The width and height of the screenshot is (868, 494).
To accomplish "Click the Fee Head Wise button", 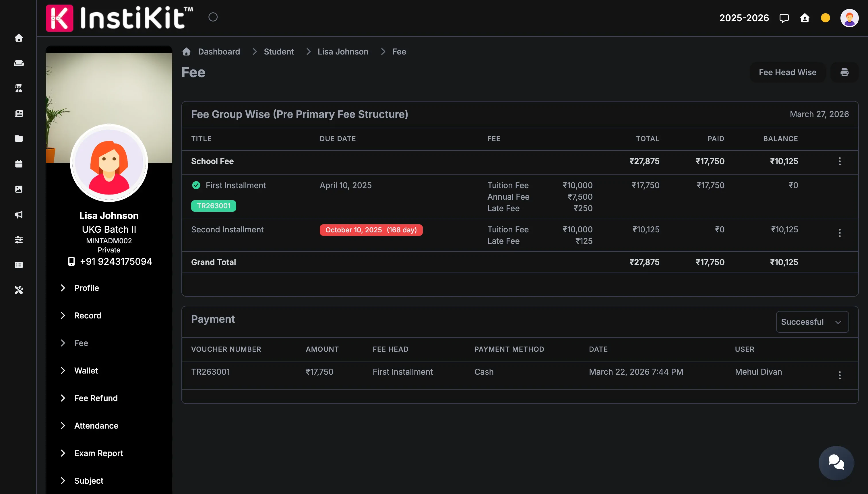I will click(787, 72).
